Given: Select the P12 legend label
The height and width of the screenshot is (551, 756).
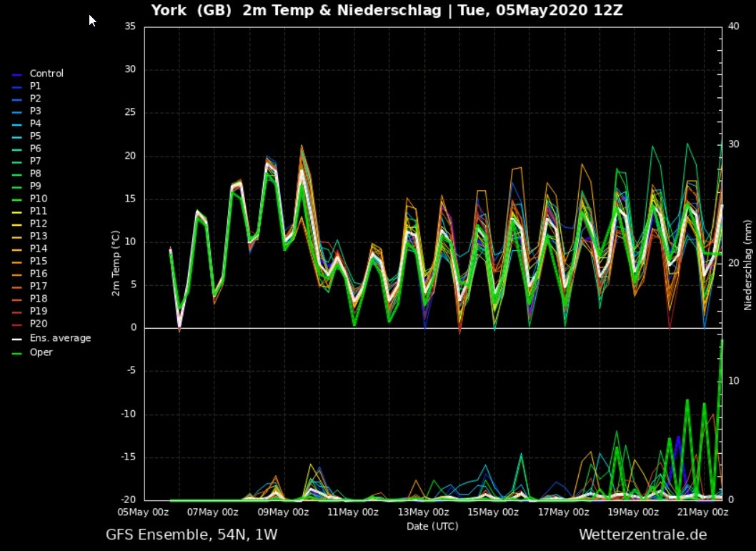Looking at the screenshot, I should coord(39,224).
